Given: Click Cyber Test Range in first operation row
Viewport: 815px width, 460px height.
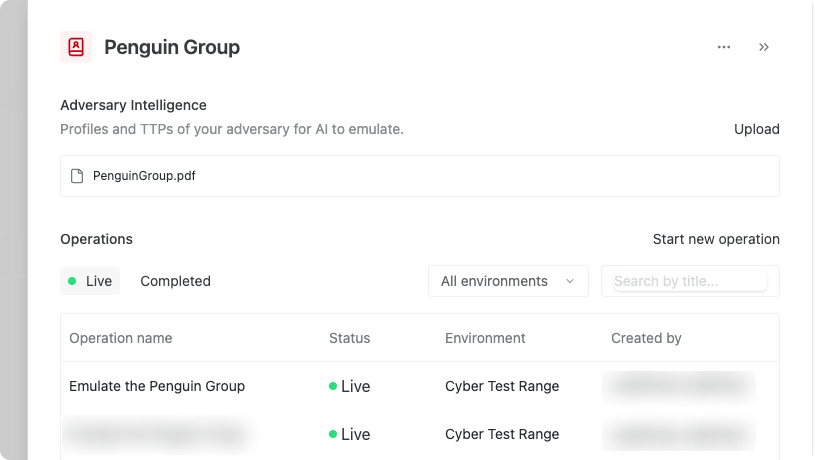Looking at the screenshot, I should [502, 386].
